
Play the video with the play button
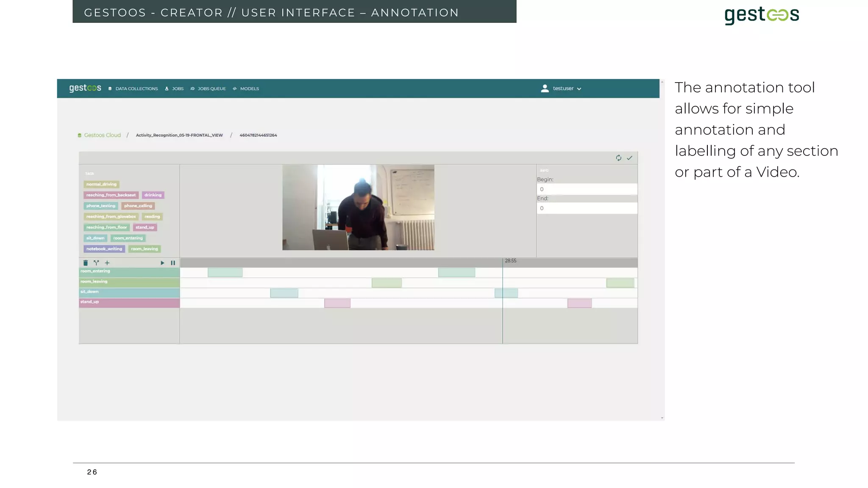coord(162,263)
